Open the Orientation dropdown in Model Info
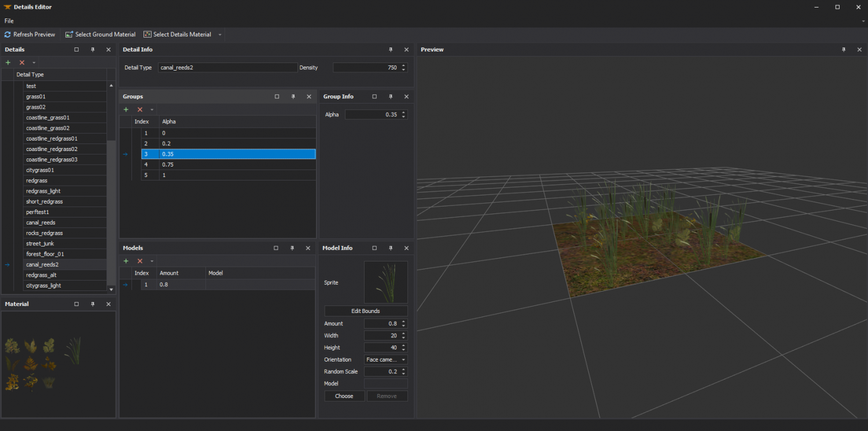This screenshot has width=868, height=431. coord(403,359)
